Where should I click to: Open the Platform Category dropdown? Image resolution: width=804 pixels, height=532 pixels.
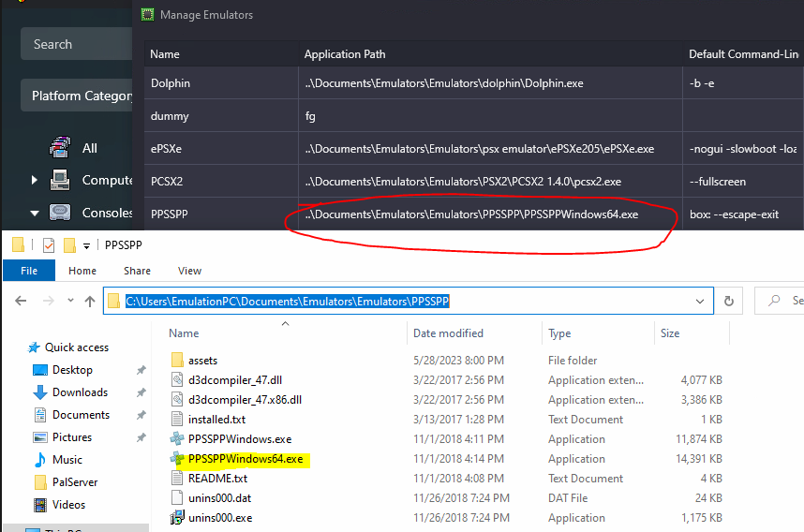(77, 96)
